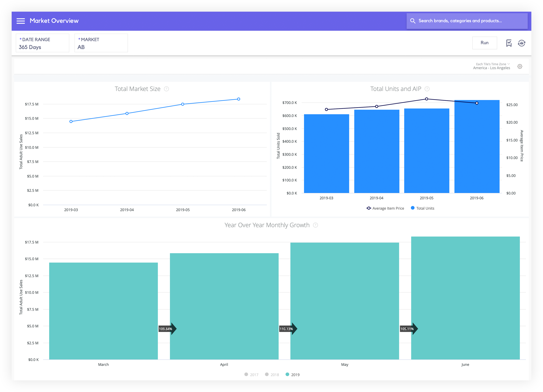Click the May bar in monthly growth chart
This screenshot has height=392, width=543.
(345, 301)
